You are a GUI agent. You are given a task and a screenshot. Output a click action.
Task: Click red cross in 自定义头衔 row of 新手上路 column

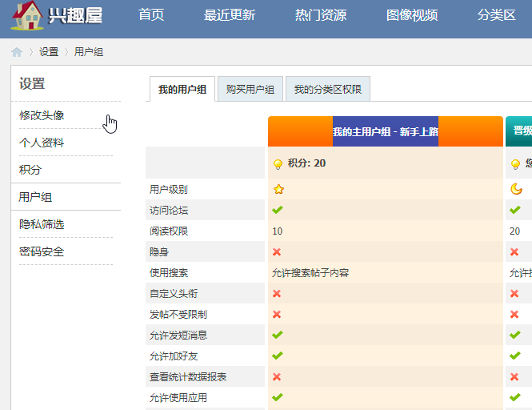pyautogui.click(x=277, y=294)
